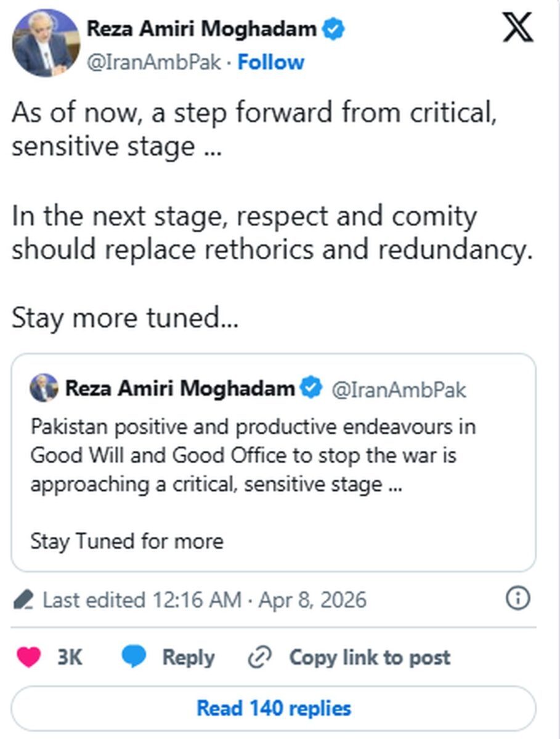Screen dimensions: 560x739
Task: Click the small avatar in quoted post
Action: [43, 388]
